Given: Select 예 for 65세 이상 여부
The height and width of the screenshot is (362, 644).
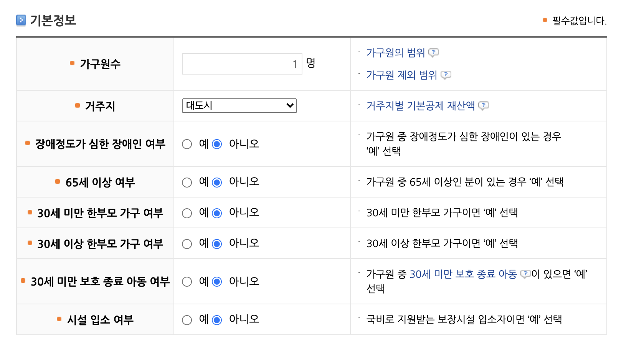Looking at the screenshot, I should coord(187,182).
